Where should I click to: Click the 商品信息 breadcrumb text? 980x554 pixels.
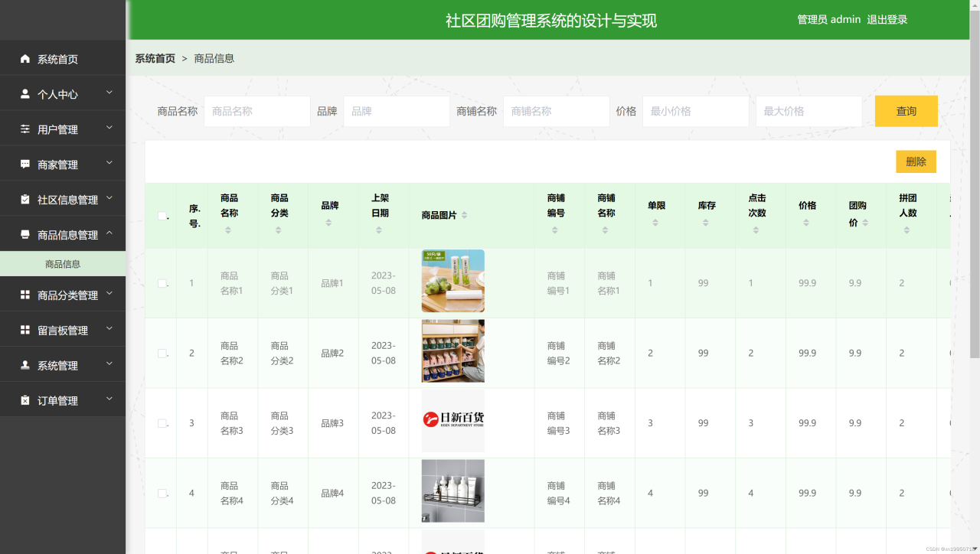pos(214,58)
